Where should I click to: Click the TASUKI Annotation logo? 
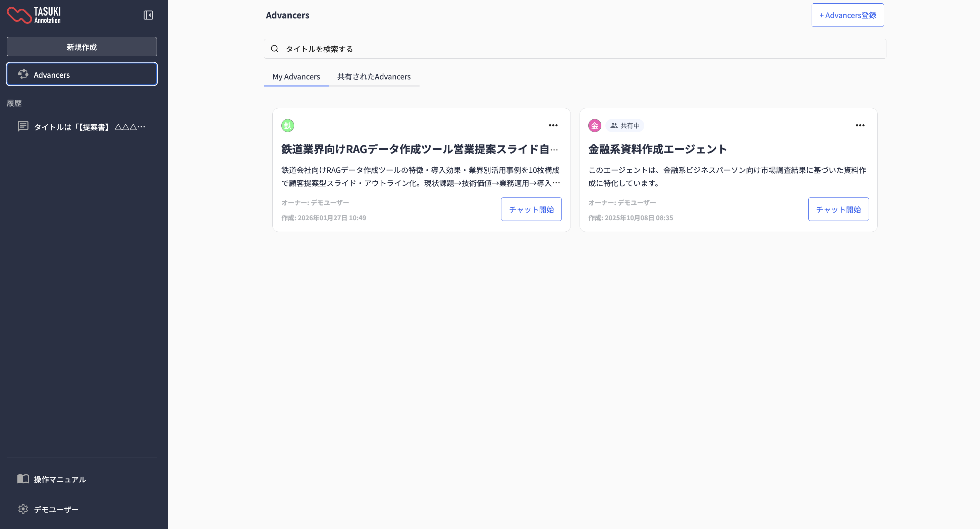click(x=34, y=15)
